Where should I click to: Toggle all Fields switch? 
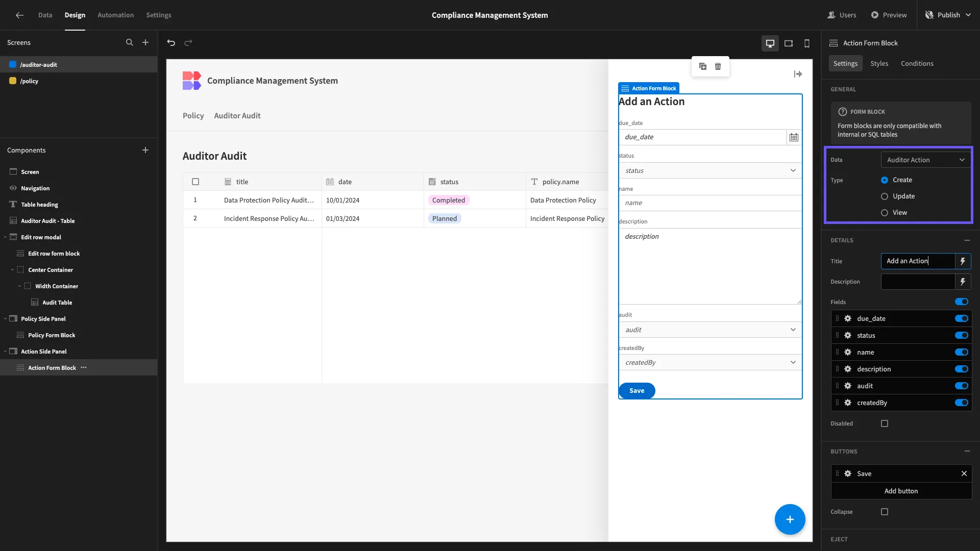point(962,302)
